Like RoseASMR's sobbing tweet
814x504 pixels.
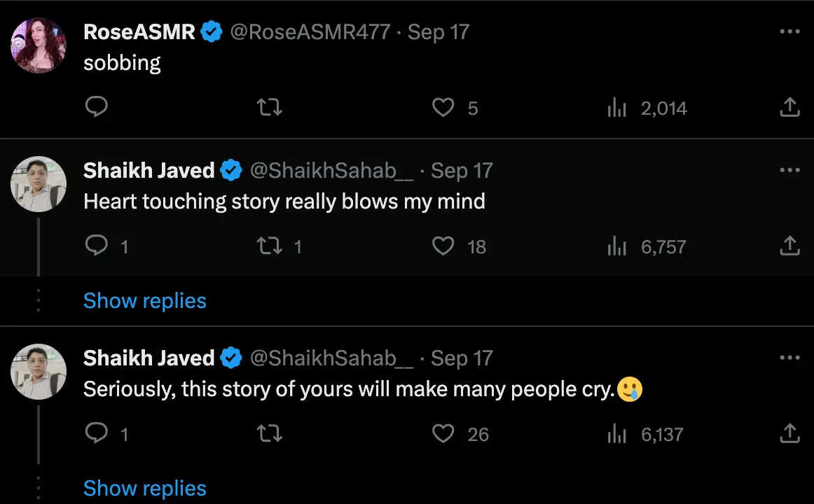click(x=443, y=107)
